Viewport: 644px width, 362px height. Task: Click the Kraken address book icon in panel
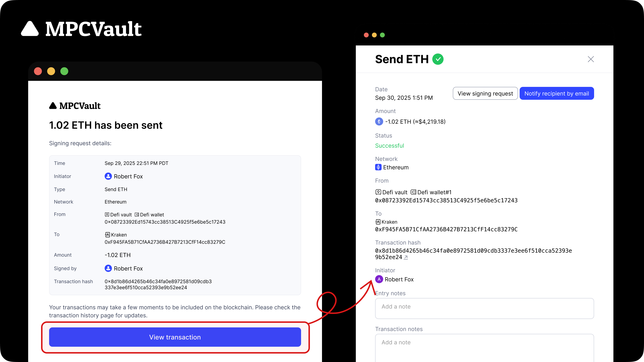point(378,222)
